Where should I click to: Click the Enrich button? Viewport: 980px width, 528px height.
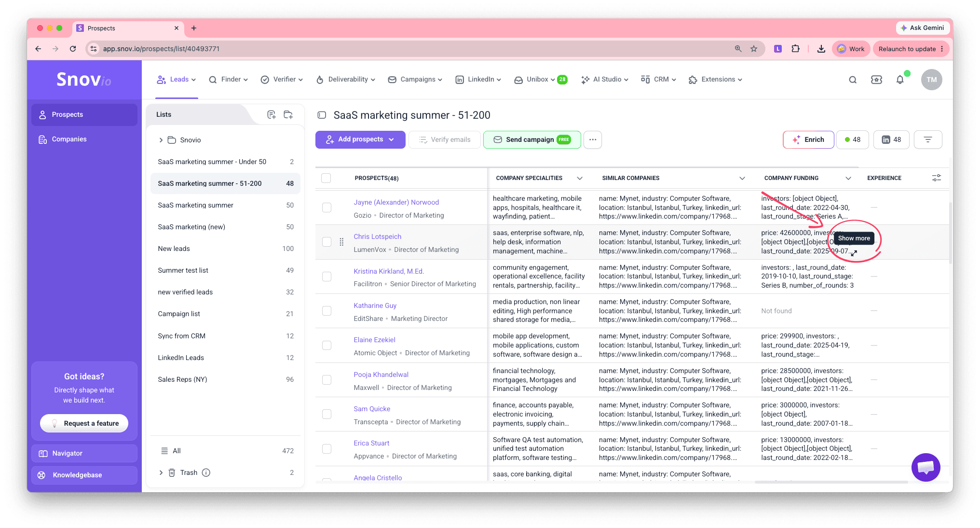[808, 139]
